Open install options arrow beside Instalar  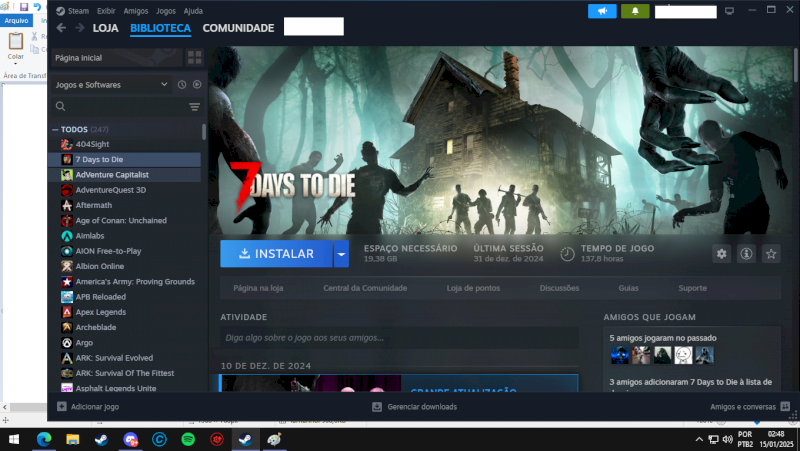tap(341, 254)
